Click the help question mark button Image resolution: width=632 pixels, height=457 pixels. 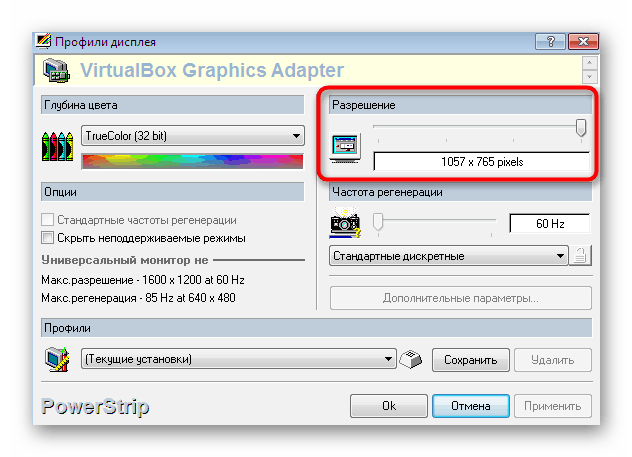click(550, 42)
